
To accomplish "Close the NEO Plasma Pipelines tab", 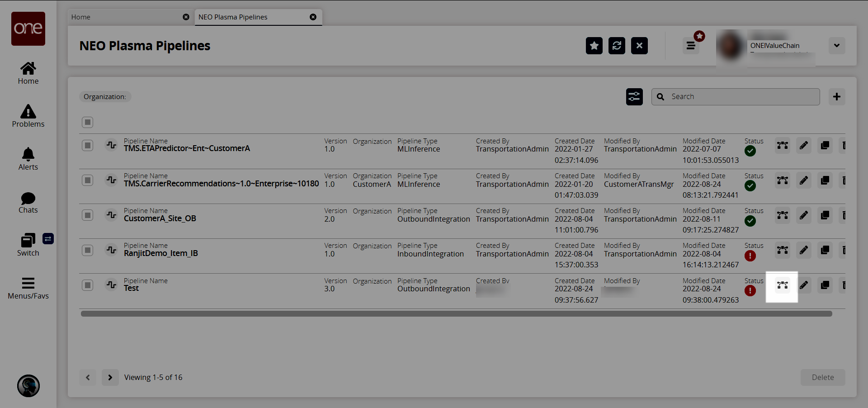I will tap(313, 17).
